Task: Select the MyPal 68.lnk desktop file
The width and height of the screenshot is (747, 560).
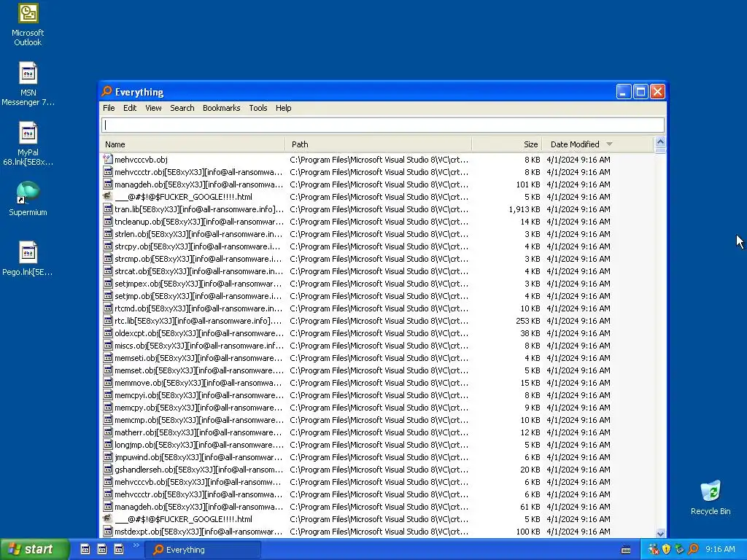Action: click(x=28, y=144)
